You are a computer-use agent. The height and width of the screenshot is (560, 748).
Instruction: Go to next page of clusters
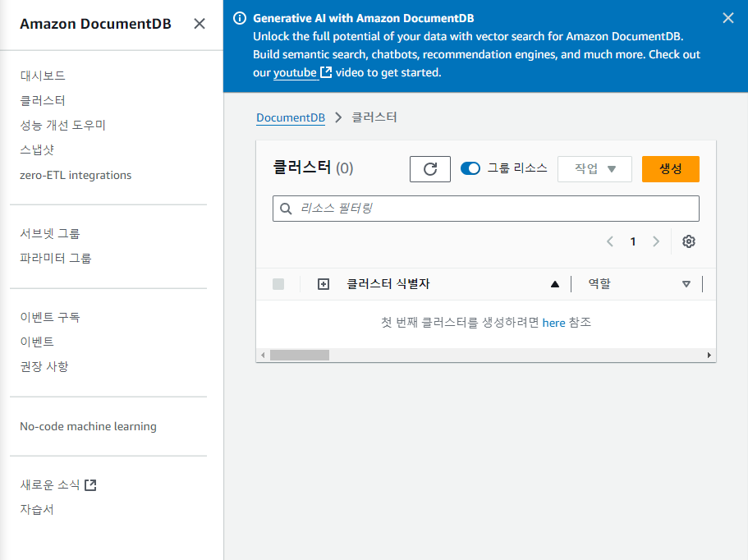[x=656, y=241]
